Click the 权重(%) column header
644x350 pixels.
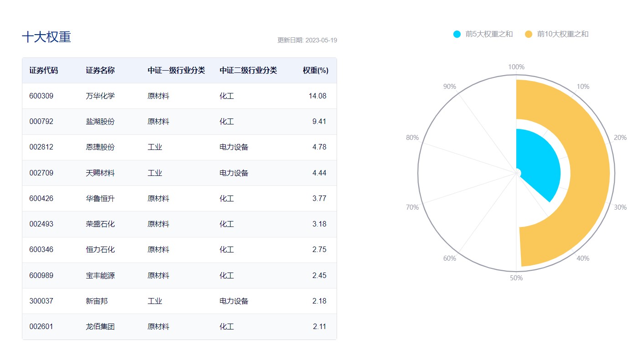[316, 71]
